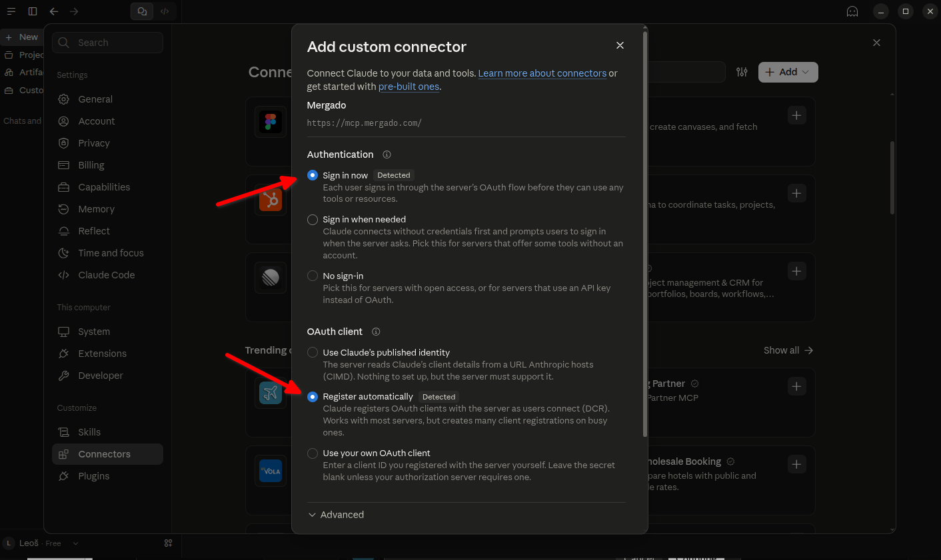
Task: Click Show all trending connectors
Action: (788, 350)
